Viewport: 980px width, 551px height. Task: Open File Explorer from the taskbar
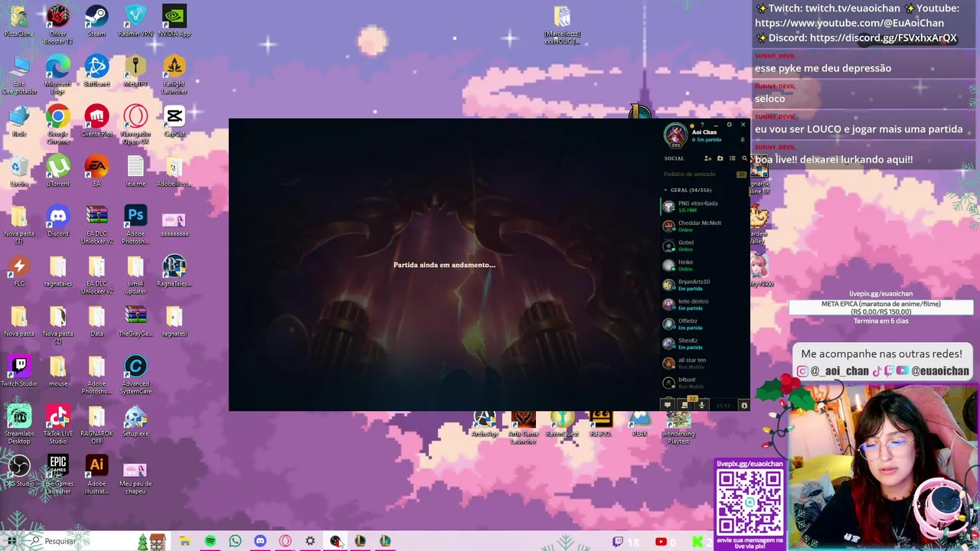click(x=185, y=541)
